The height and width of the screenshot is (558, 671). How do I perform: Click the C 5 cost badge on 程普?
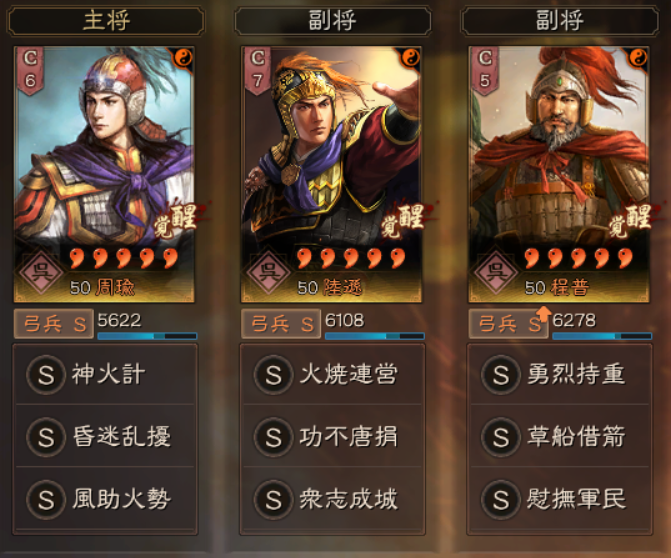tap(484, 70)
